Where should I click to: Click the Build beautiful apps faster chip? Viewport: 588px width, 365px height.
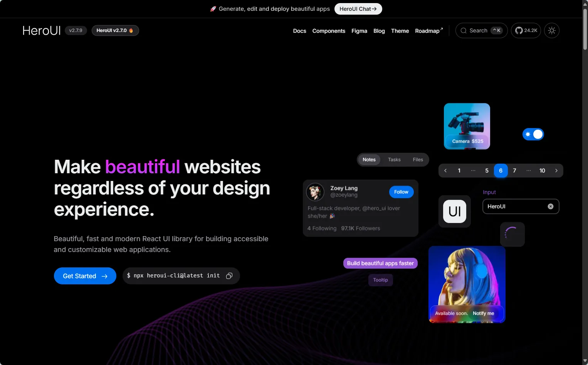click(380, 263)
